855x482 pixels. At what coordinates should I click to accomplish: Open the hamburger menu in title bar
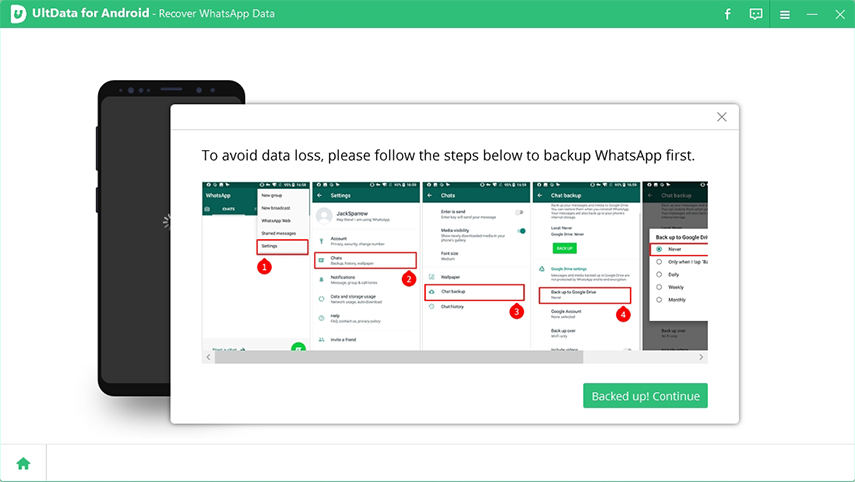[x=785, y=15]
